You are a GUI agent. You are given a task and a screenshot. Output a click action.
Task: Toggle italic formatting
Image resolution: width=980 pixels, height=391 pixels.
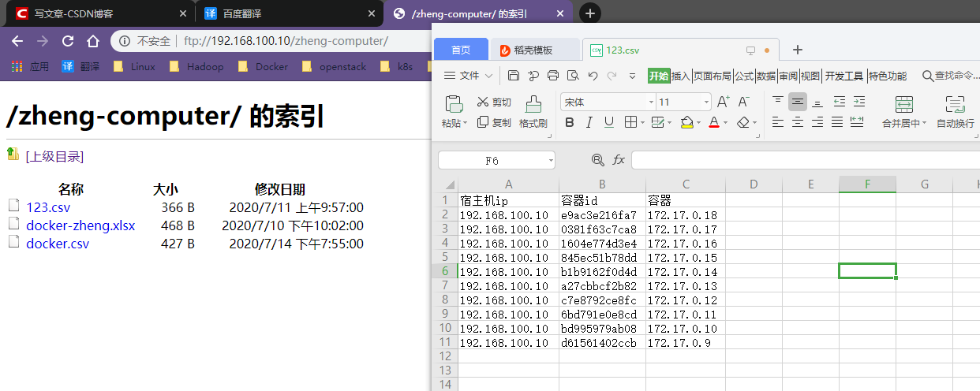click(589, 122)
